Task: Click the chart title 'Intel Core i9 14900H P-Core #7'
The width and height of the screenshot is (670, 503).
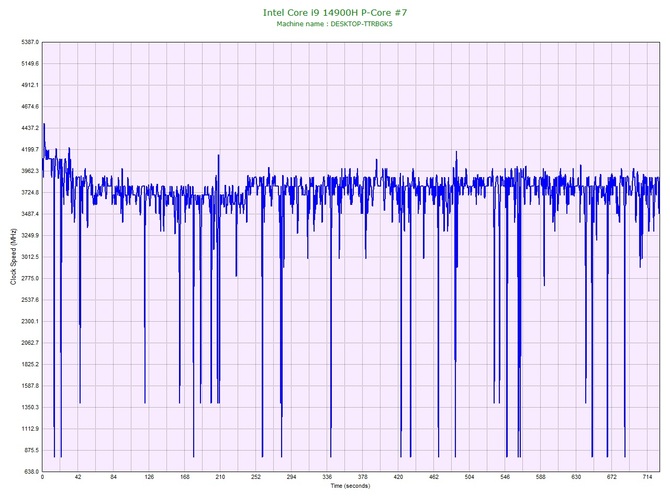Action: click(335, 12)
